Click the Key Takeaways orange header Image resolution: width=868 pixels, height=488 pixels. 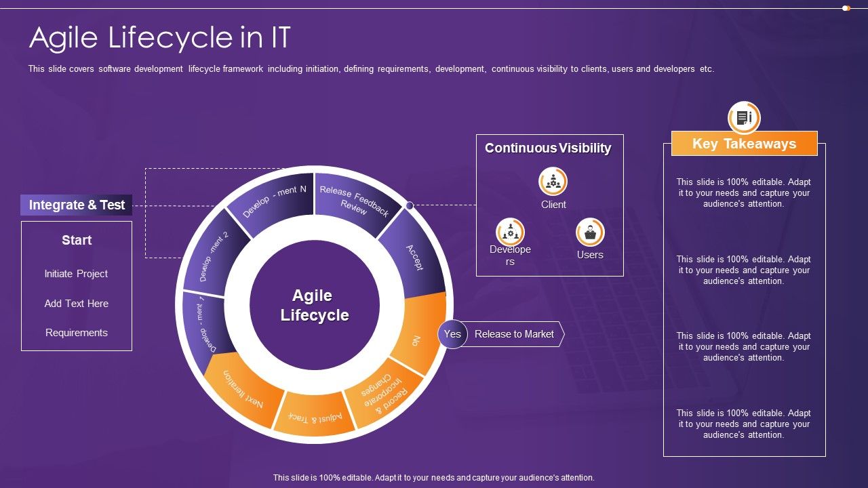click(744, 144)
